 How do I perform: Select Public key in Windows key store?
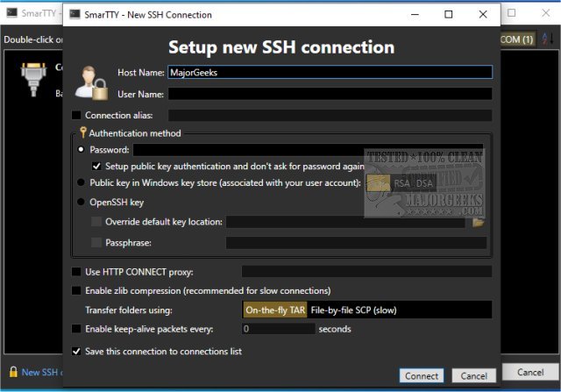tap(82, 182)
